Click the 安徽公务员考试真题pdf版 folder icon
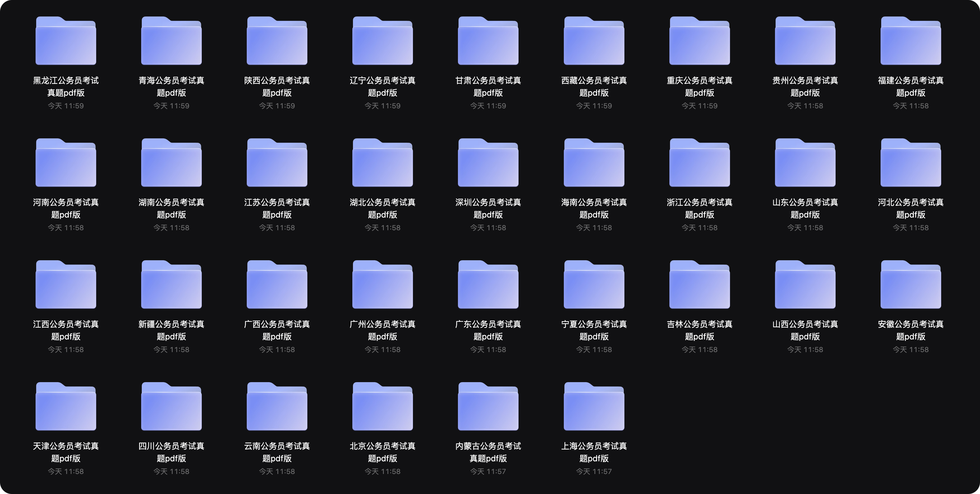Viewport: 980px width, 494px height. pyautogui.click(x=911, y=284)
